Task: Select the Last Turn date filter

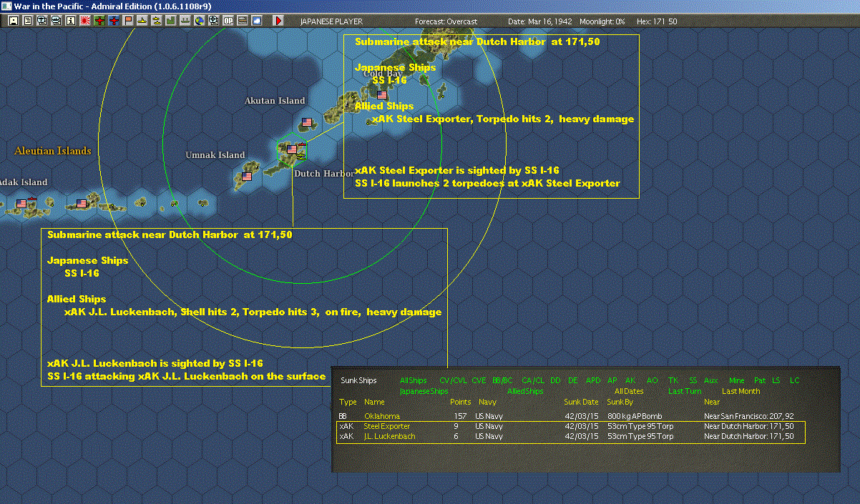Action: point(685,391)
